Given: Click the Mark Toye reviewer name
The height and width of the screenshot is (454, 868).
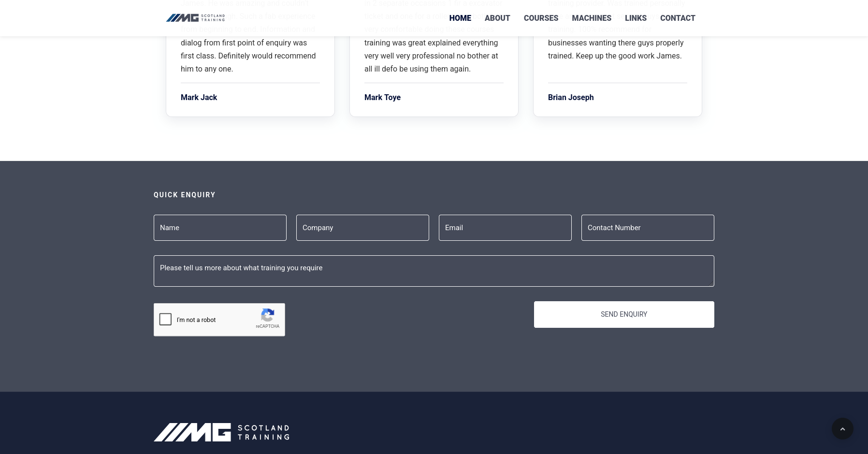Looking at the screenshot, I should coord(382,97).
